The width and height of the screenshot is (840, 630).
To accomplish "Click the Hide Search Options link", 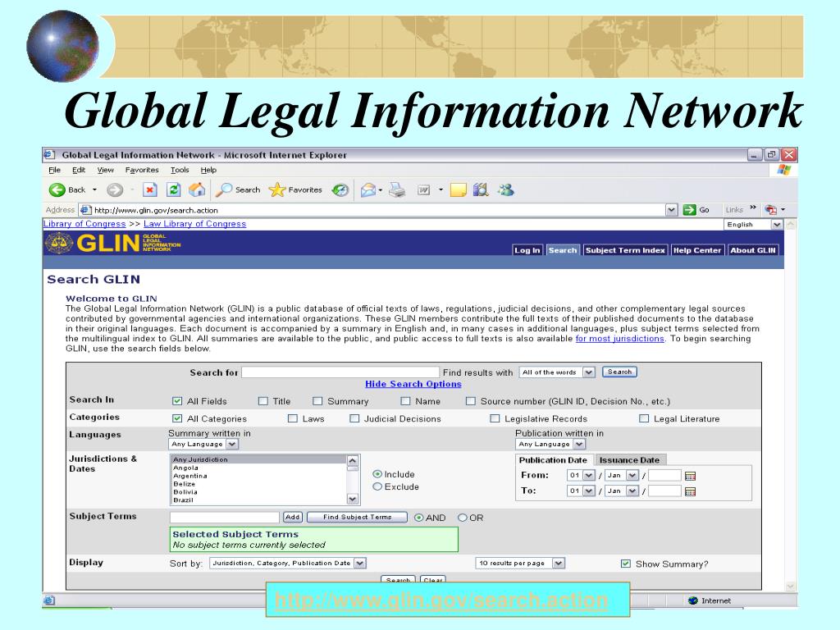I will coord(413,384).
